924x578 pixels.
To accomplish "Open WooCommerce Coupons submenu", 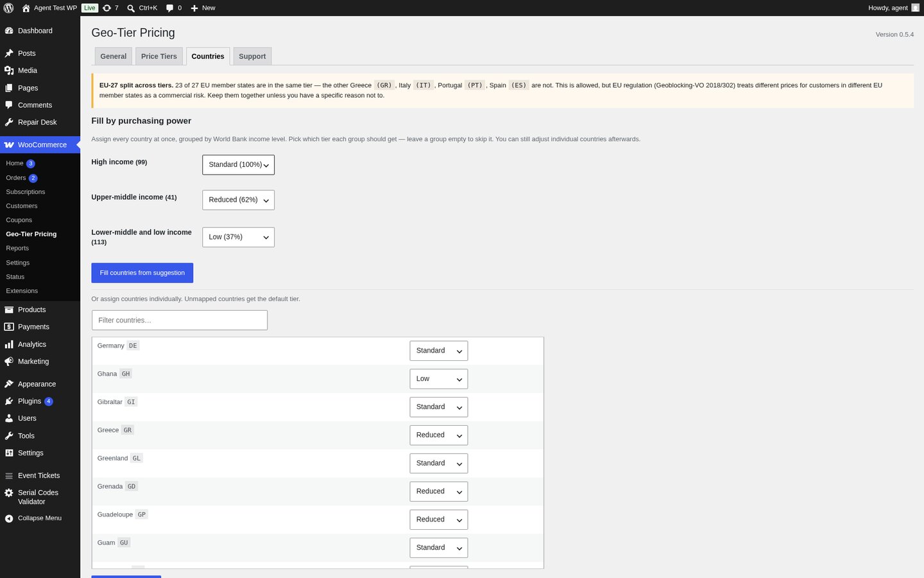I will [x=19, y=220].
